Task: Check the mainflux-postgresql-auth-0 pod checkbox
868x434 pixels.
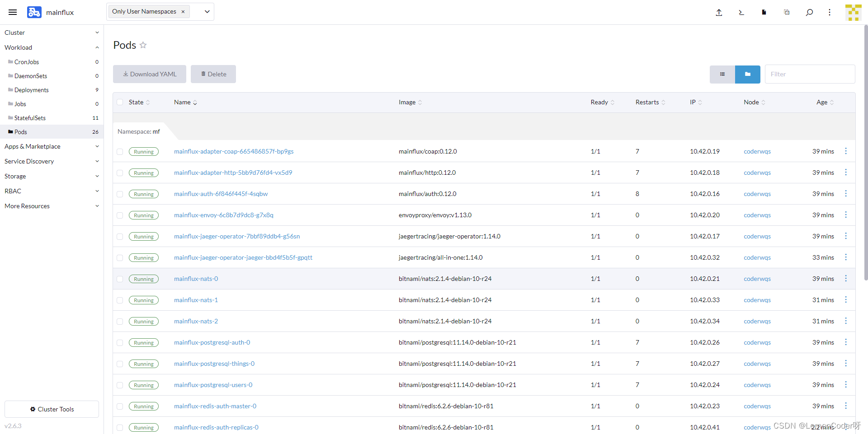Action: coord(120,343)
